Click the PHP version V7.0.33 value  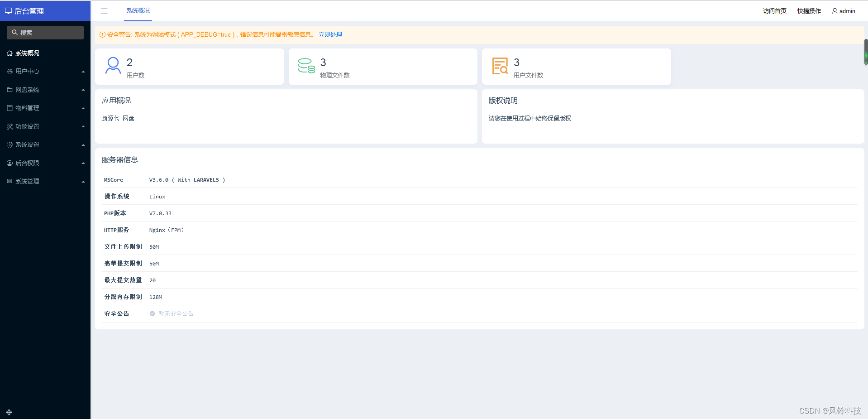tap(160, 213)
